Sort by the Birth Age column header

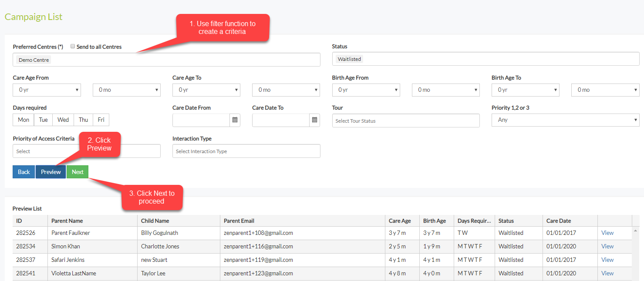[437, 221]
